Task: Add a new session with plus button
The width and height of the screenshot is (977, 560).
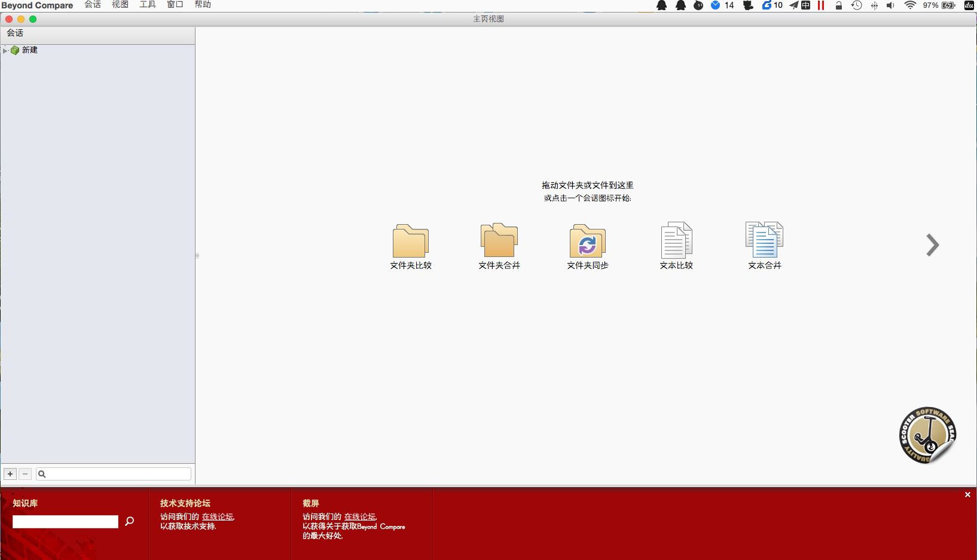Action: point(10,474)
